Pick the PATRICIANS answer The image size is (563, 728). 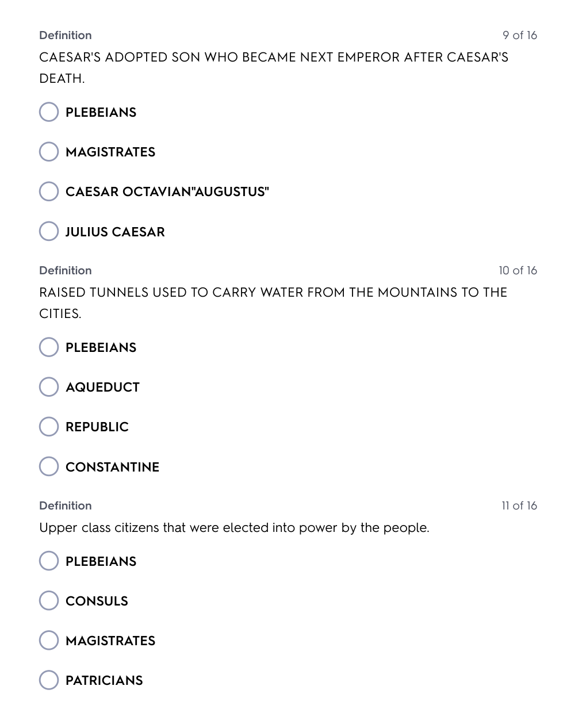coord(49,680)
